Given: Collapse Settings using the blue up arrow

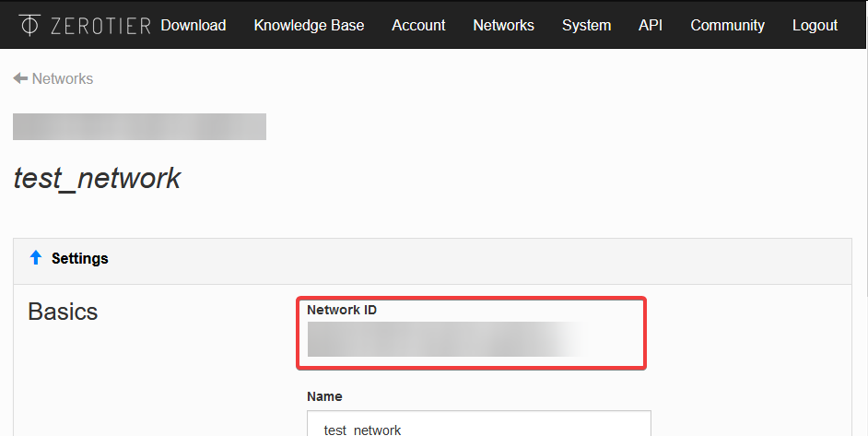Looking at the screenshot, I should tap(36, 257).
